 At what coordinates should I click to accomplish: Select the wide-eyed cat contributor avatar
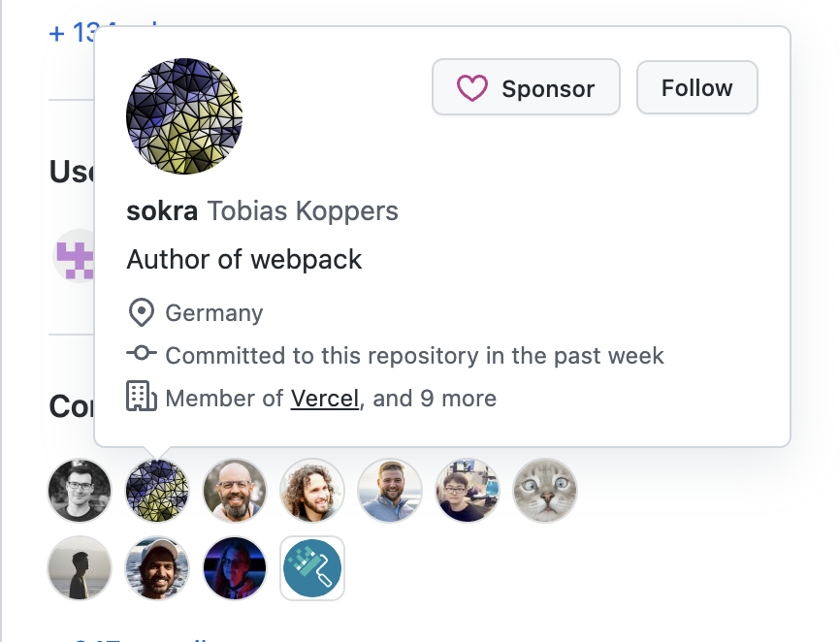coord(544,491)
